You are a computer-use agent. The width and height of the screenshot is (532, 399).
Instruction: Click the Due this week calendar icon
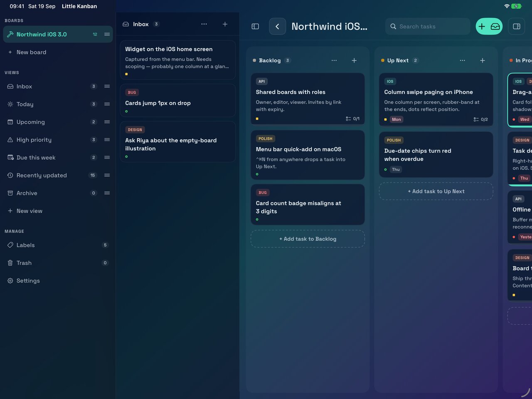[x=10, y=158]
